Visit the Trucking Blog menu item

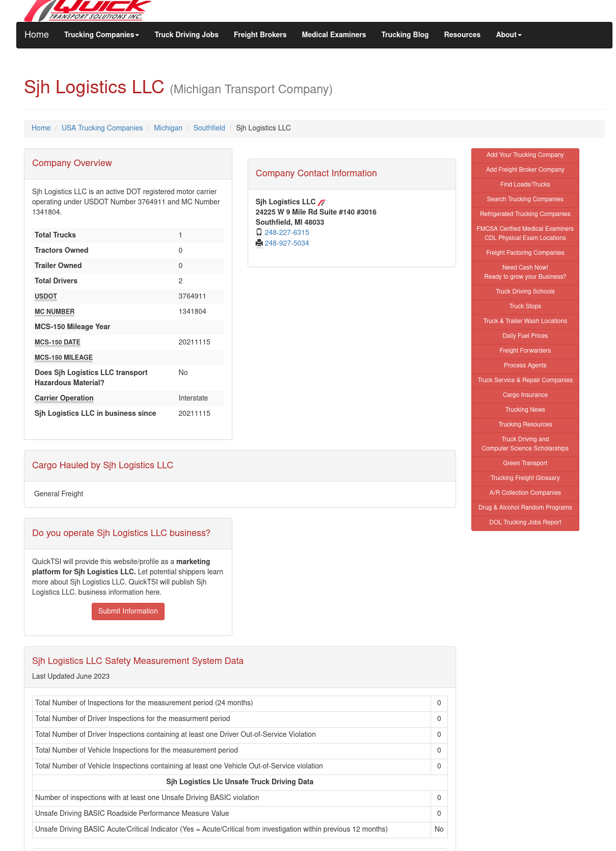coord(405,35)
